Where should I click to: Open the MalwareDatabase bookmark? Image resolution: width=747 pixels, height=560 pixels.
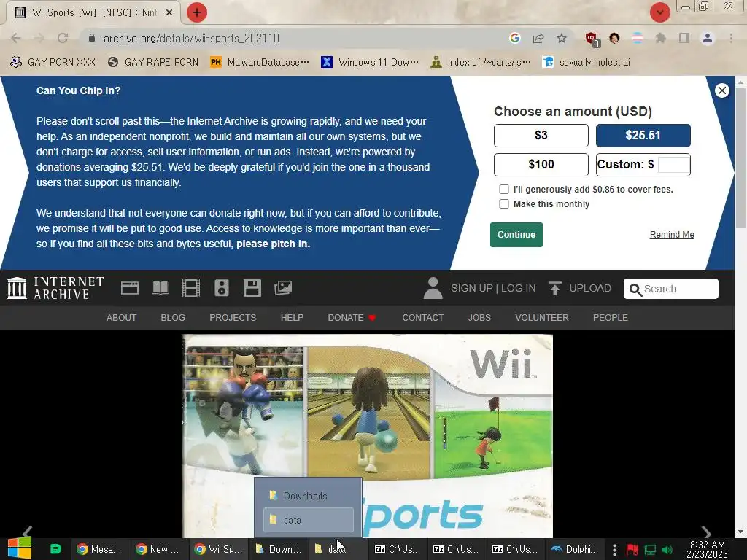(260, 63)
